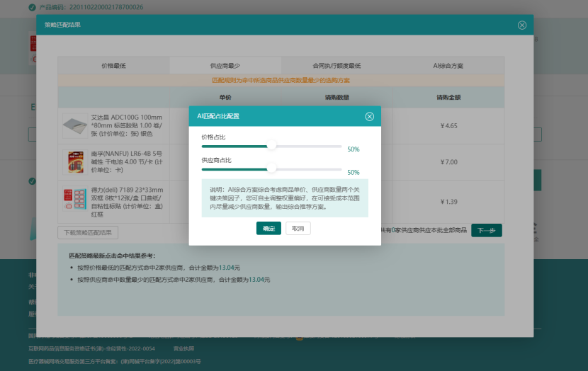Close the AI匹配占比配置 dialog
The height and width of the screenshot is (371, 588).
tap(369, 116)
